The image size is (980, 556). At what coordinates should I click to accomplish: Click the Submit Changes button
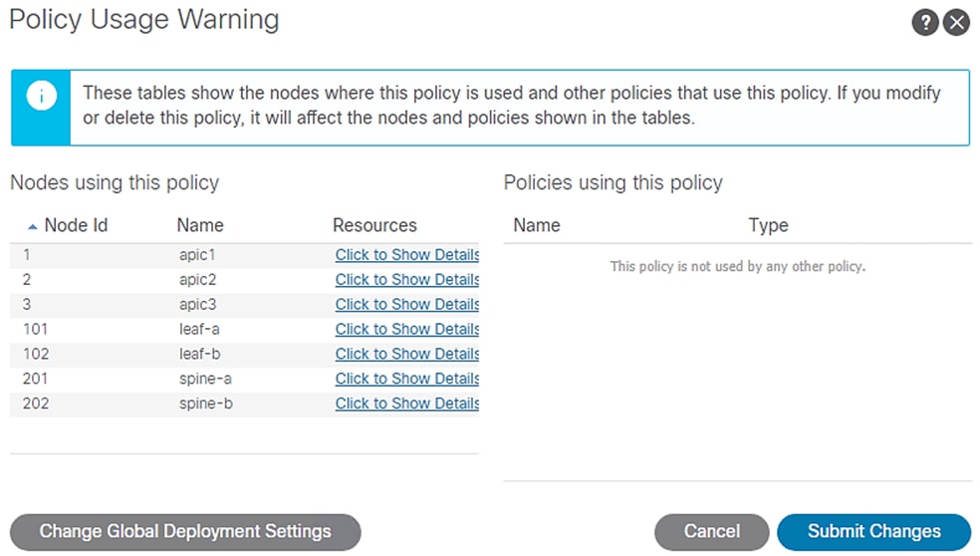click(873, 531)
